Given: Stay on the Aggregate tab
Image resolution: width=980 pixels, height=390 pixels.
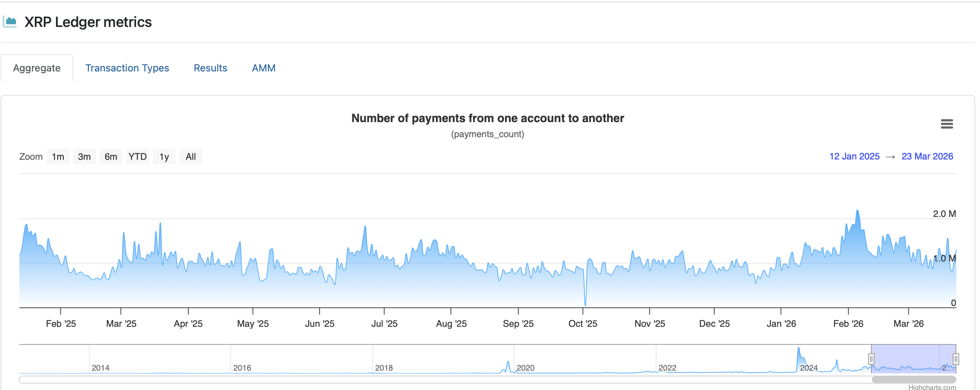Looking at the screenshot, I should pos(37,68).
